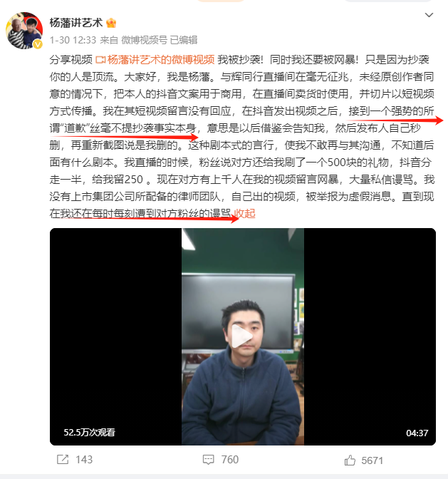Viewport: 448px width, 479px height.
Task: Like the post with thumbs-up icon
Action: tap(350, 460)
